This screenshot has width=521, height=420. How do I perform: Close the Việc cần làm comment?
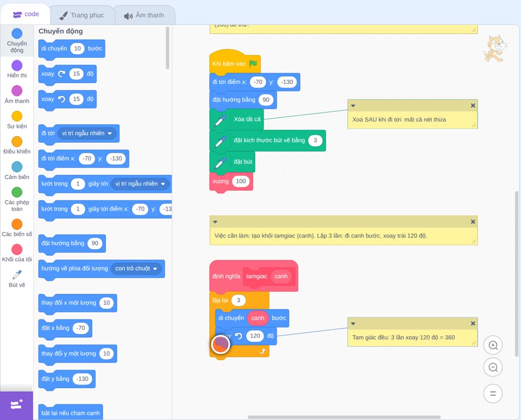[x=473, y=221]
